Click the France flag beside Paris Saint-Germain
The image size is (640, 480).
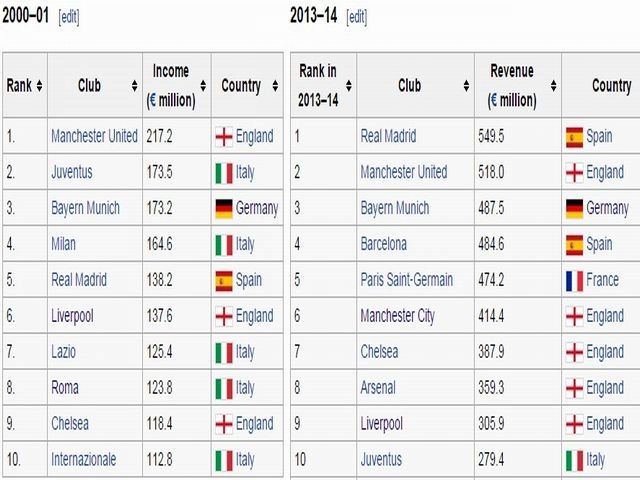click(x=574, y=281)
